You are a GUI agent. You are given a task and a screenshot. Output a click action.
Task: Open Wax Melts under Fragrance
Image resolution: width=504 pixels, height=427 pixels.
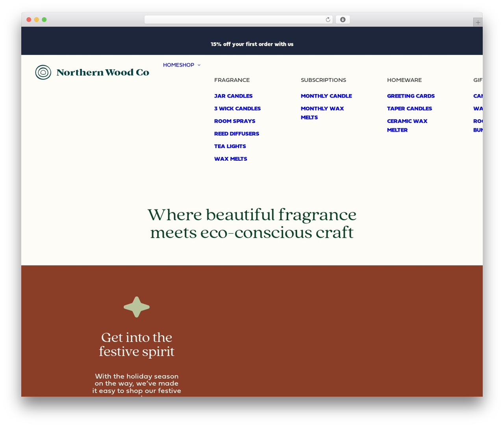(231, 159)
